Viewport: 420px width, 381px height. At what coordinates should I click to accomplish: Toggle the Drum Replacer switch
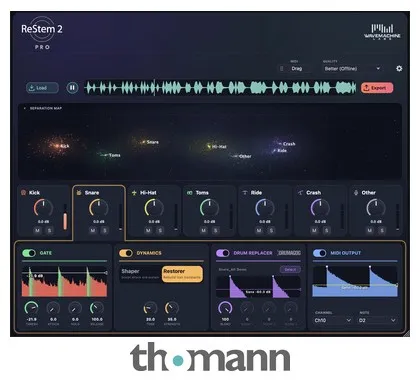tap(223, 253)
